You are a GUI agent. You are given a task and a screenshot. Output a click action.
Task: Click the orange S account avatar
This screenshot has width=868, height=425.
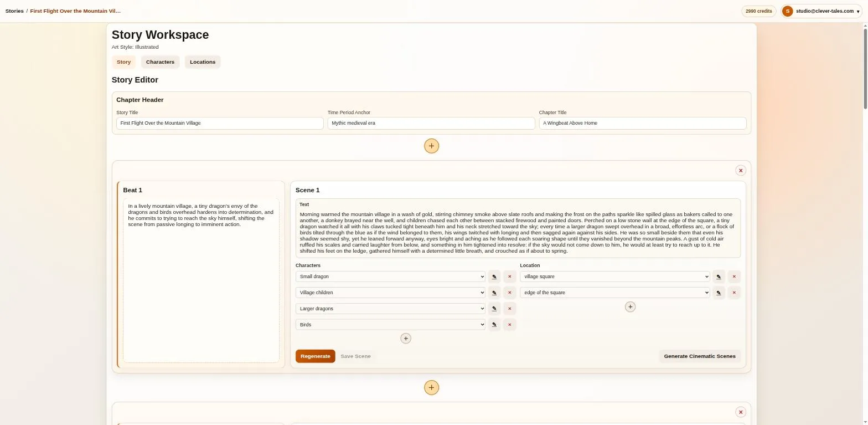click(787, 11)
